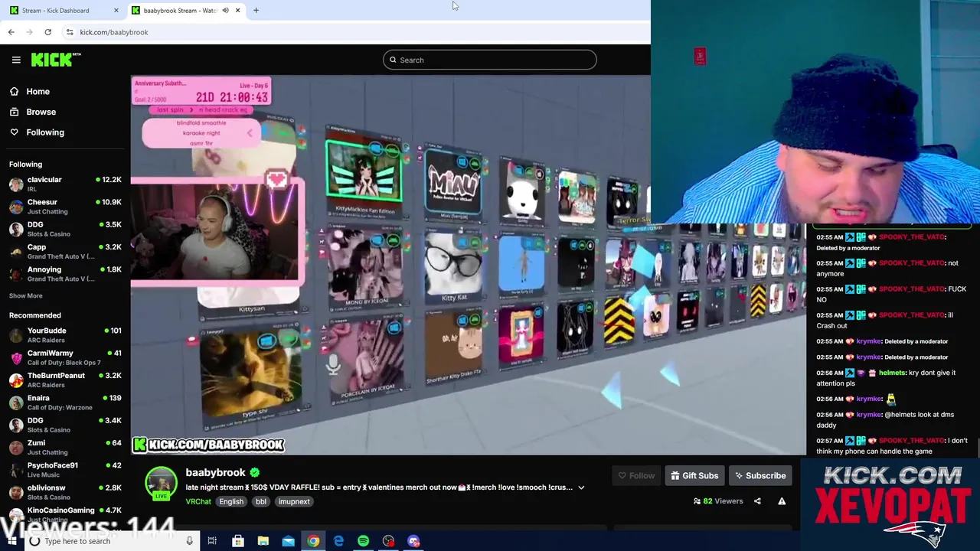
Task: Open YourBudde recommended channel
Action: 65,335
